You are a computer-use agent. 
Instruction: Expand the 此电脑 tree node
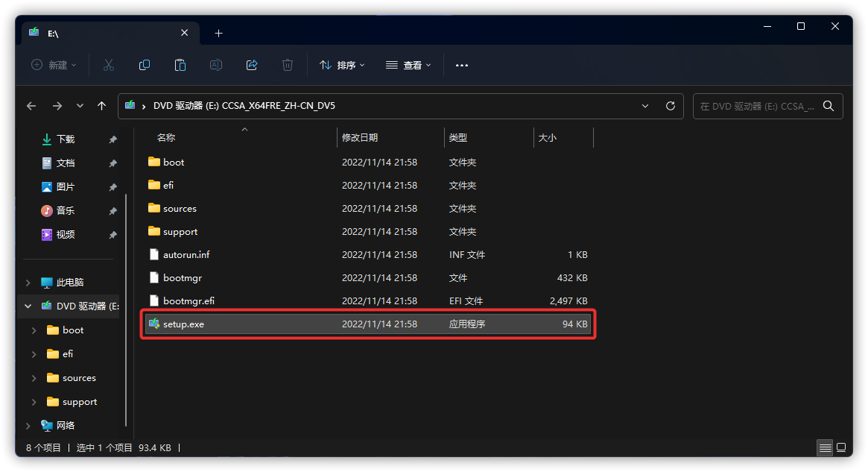coord(28,283)
